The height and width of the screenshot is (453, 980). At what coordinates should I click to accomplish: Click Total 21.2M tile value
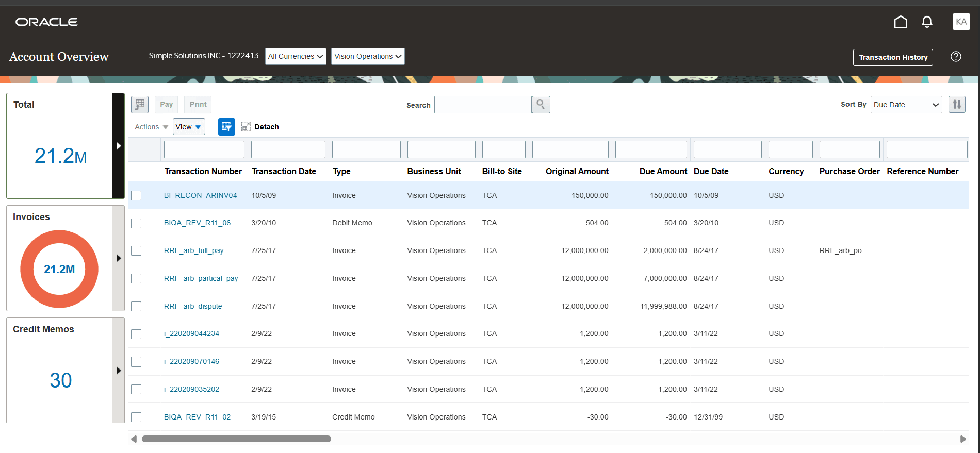[60, 156]
